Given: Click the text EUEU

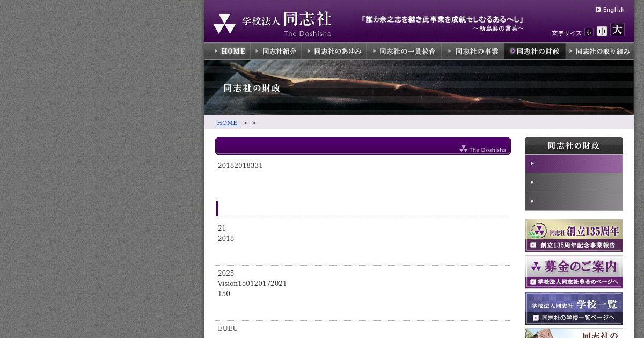Looking at the screenshot, I should [228, 329].
